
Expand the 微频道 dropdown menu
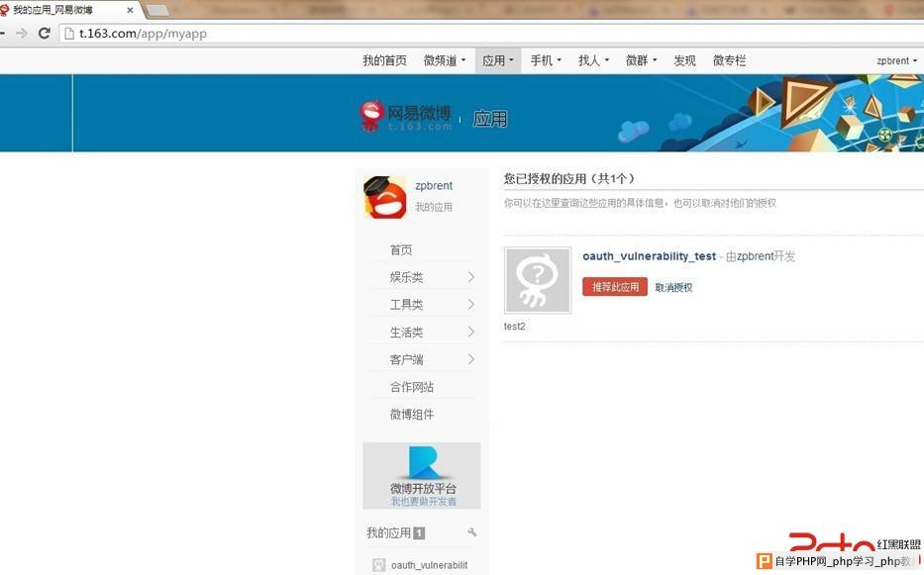[445, 60]
